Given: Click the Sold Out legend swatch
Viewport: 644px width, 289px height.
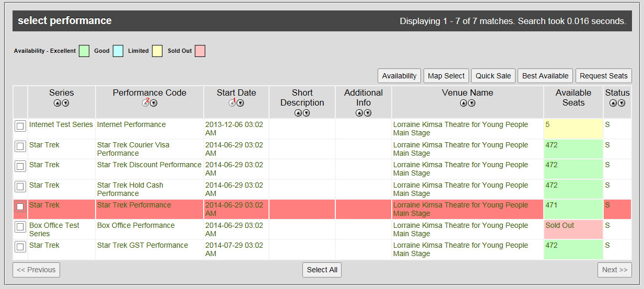Looking at the screenshot, I should [200, 51].
